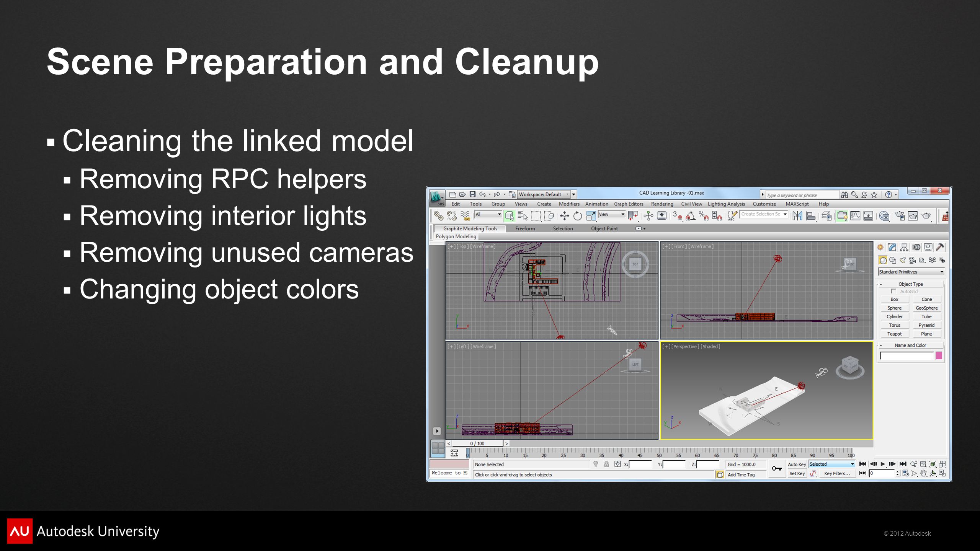The width and height of the screenshot is (980, 551).
Task: Activate the Select Object tool
Action: [x=509, y=216]
